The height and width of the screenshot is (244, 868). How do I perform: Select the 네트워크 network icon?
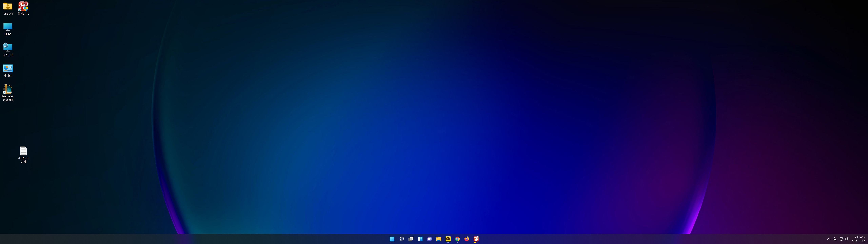[x=8, y=49]
